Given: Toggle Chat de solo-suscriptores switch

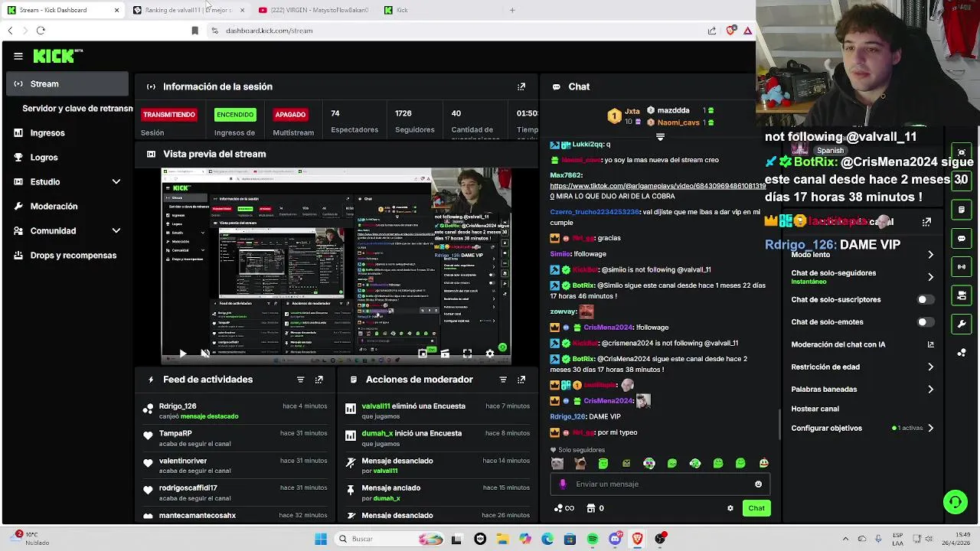Looking at the screenshot, I should [925, 300].
